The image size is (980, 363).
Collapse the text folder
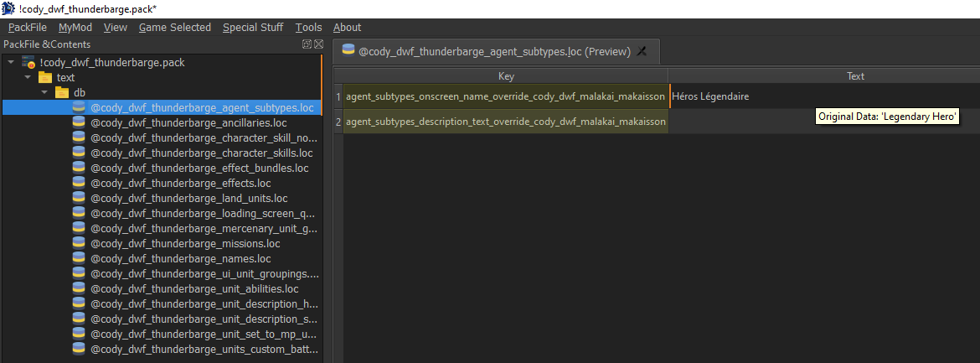28,78
